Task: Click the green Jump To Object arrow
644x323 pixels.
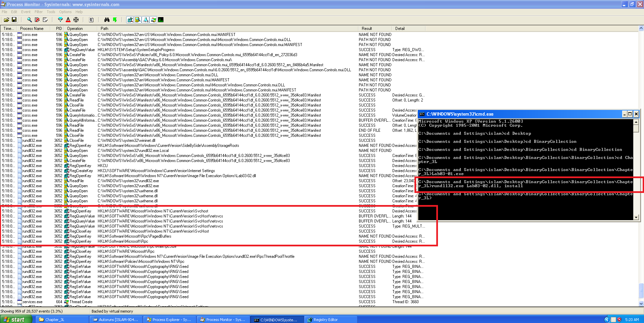Action: tap(115, 20)
